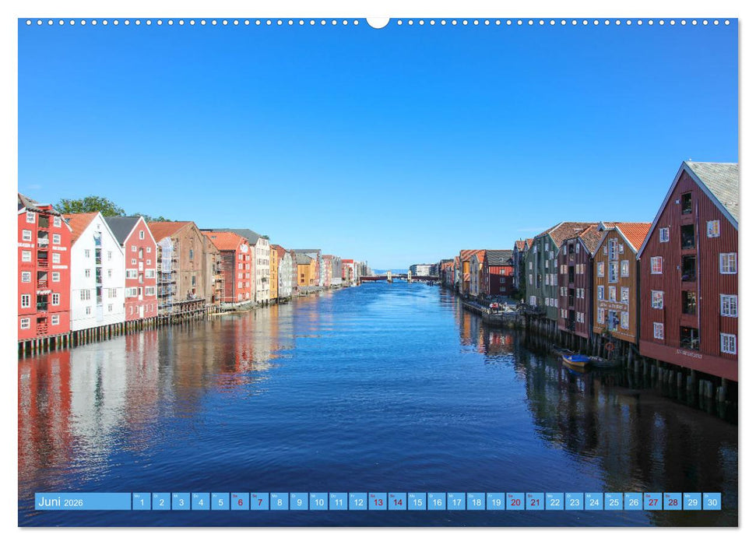Click a spiral binding hole left of the notch
The image size is (756, 545).
click(x=357, y=23)
